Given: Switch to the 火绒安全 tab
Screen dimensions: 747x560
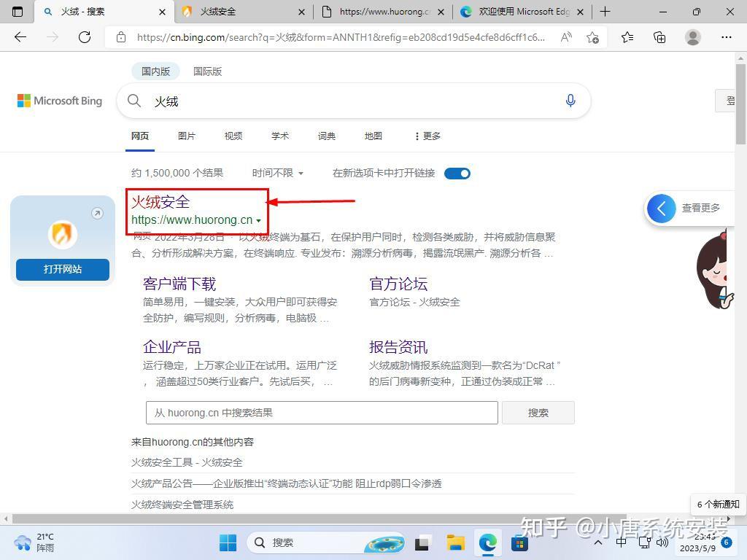Looking at the screenshot, I should 244,12.
